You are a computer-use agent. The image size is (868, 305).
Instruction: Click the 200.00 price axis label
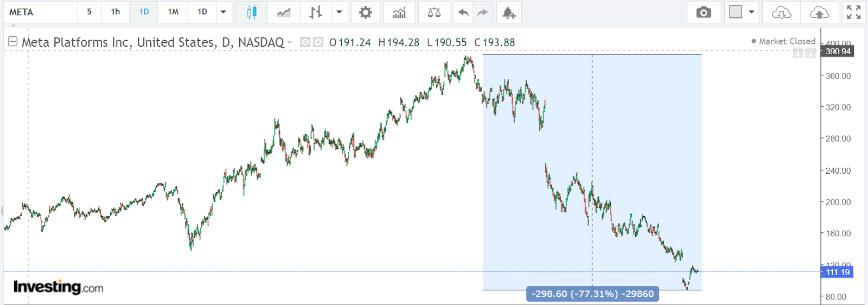(x=838, y=202)
